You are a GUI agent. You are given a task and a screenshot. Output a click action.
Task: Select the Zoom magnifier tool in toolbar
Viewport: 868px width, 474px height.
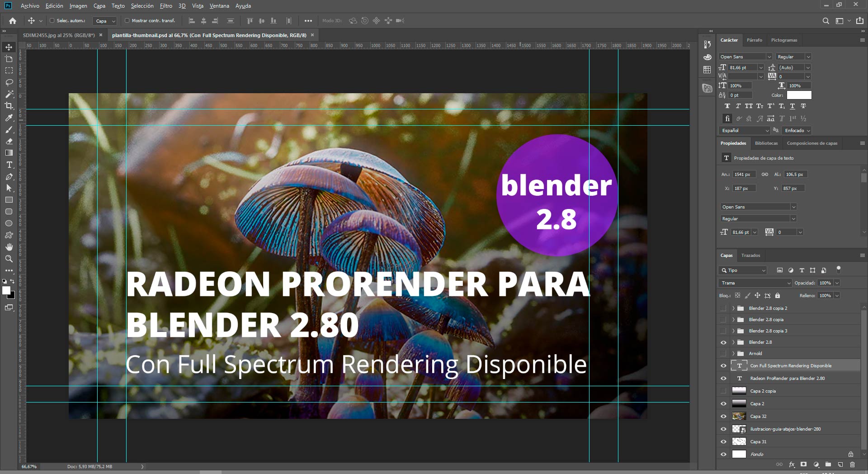coord(9,259)
